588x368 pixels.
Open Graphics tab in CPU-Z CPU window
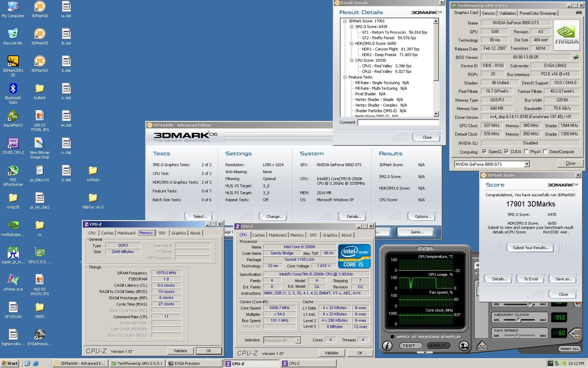pos(330,235)
